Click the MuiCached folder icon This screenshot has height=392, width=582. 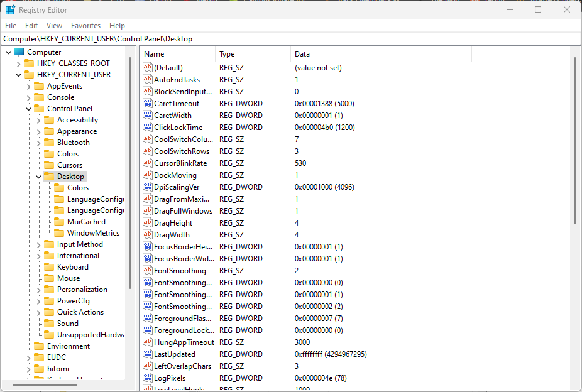(59, 221)
